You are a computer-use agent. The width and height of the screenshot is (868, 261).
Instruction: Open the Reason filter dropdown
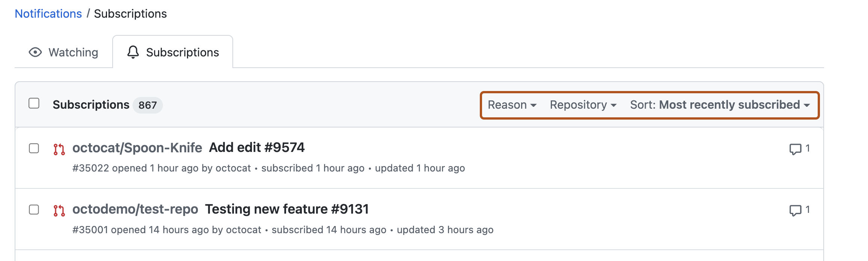[x=511, y=105]
